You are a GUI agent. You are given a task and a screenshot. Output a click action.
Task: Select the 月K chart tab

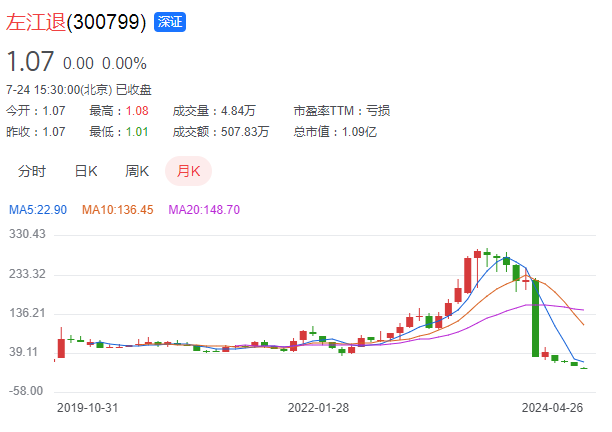coord(189,171)
